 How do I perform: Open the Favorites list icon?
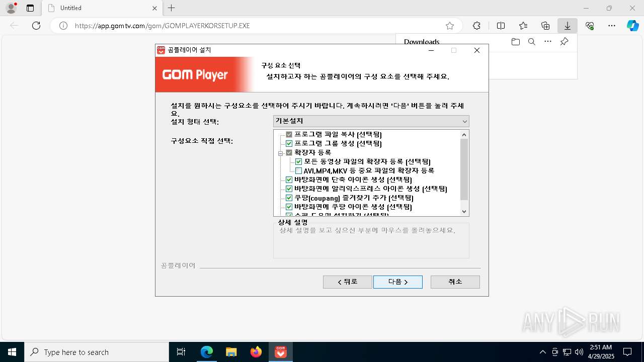coord(523,26)
